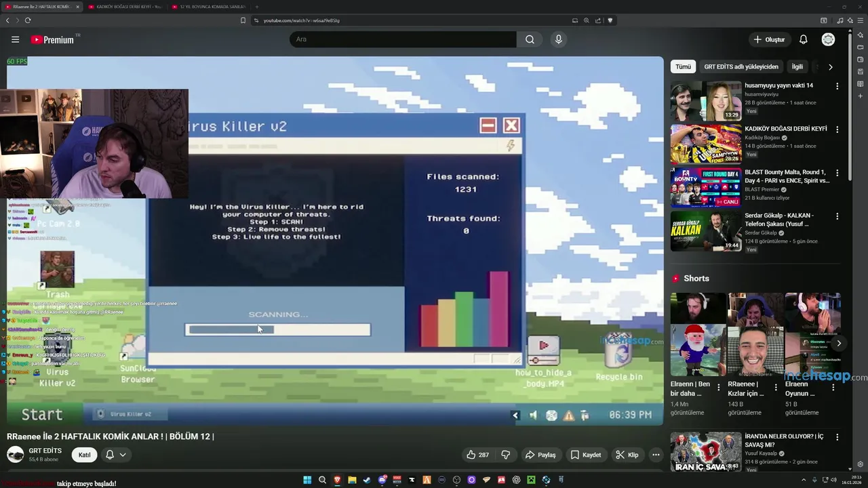868x488 pixels.
Task: Open the browser share icon in the address bar
Action: [x=597, y=20]
